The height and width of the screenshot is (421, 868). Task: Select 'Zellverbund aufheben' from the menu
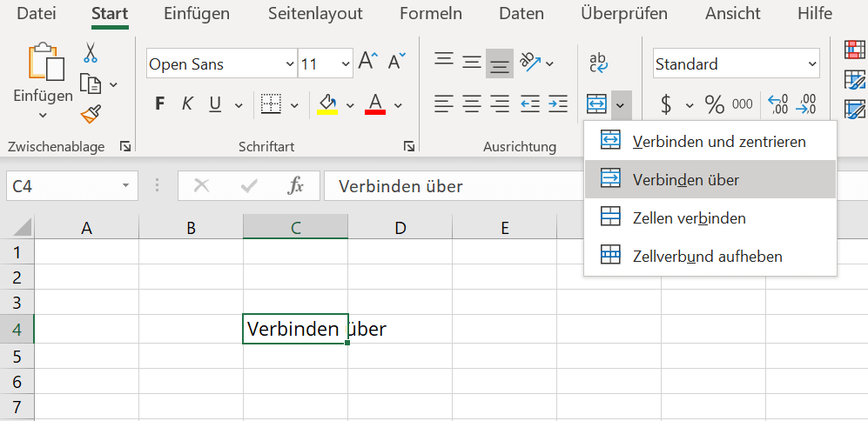coord(707,257)
